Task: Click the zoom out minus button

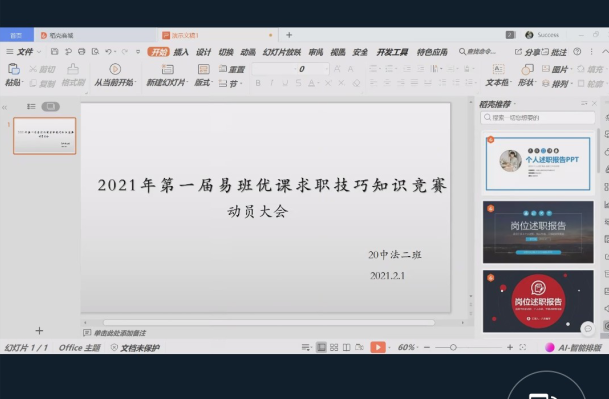Action: [x=427, y=347]
